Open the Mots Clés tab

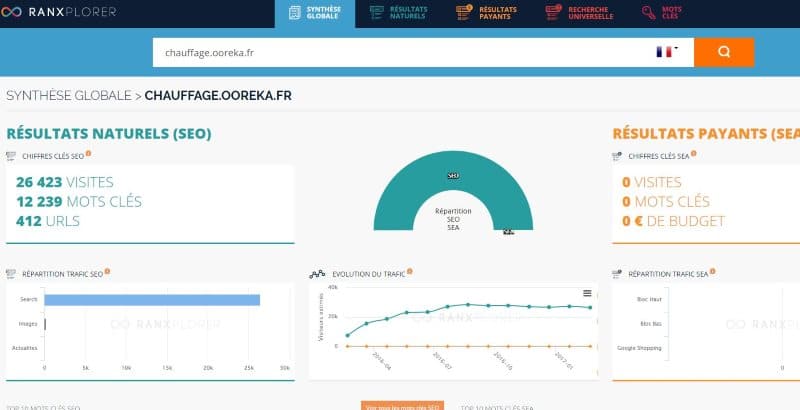pos(662,13)
